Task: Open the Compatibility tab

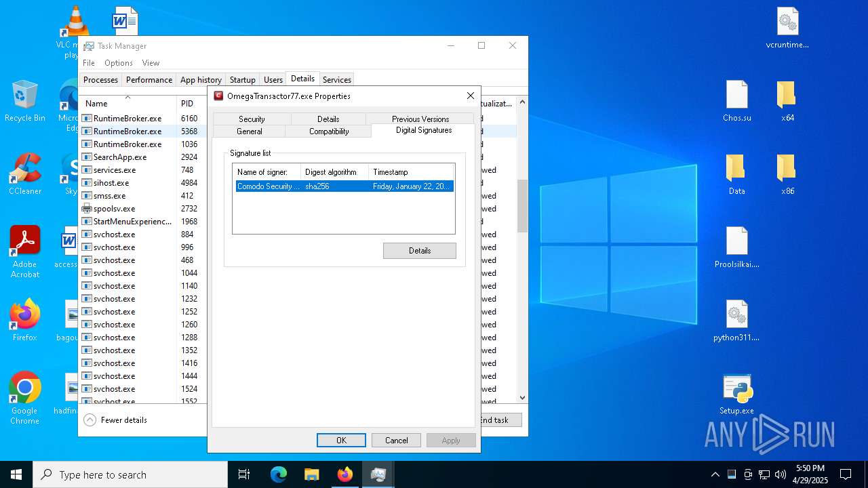Action: [x=329, y=131]
